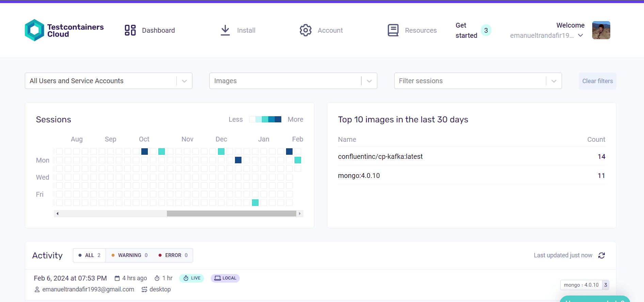Open the All Users and Service Accounts dropdown
Image resolution: width=644 pixels, height=302 pixels.
point(109,81)
